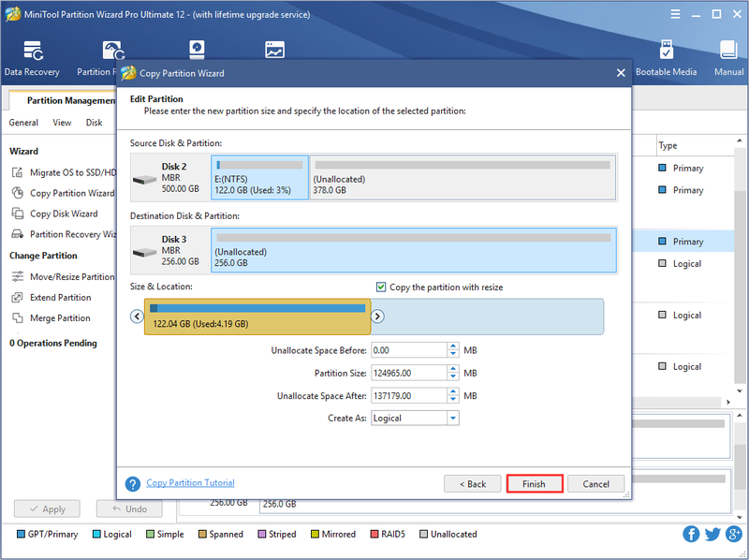Image resolution: width=749 pixels, height=560 pixels.
Task: Click right arrow handle on partition bar
Action: click(377, 317)
